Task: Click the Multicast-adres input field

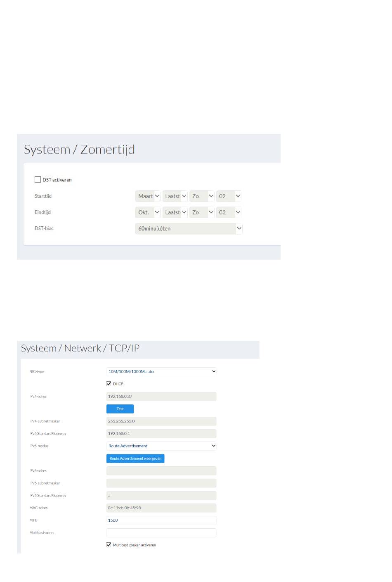Action: [x=161, y=532]
